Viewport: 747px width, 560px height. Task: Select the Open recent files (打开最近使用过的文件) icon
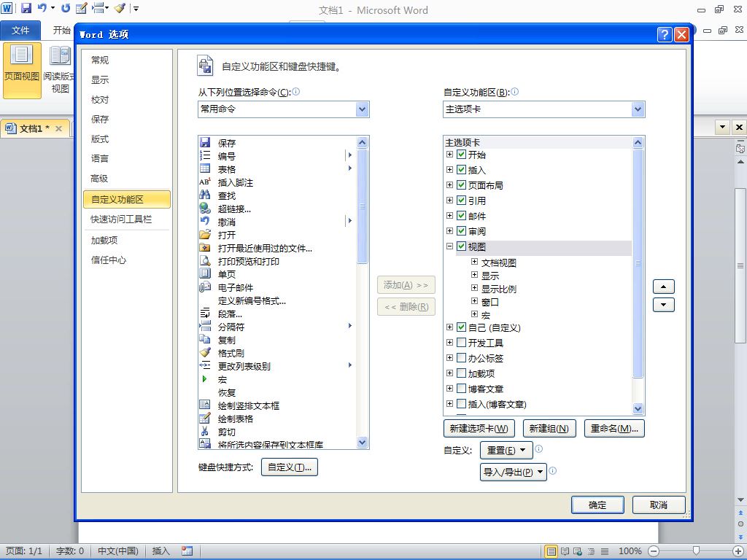(205, 248)
